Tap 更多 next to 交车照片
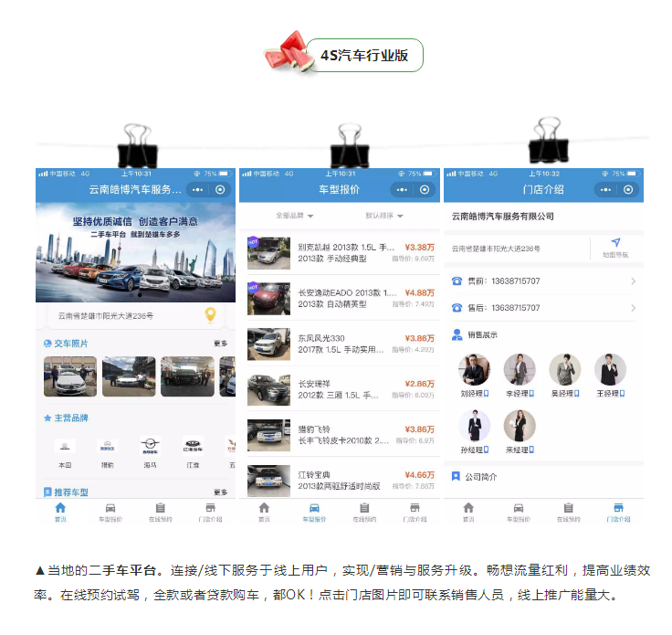Screen dimensions: 672x635 point(221,344)
